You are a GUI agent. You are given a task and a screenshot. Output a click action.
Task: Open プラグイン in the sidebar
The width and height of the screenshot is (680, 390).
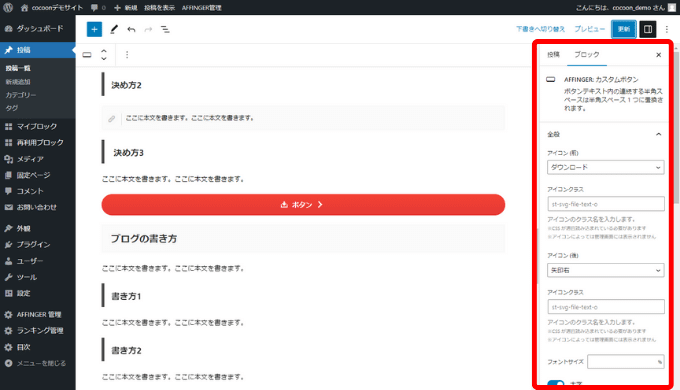coord(38,245)
